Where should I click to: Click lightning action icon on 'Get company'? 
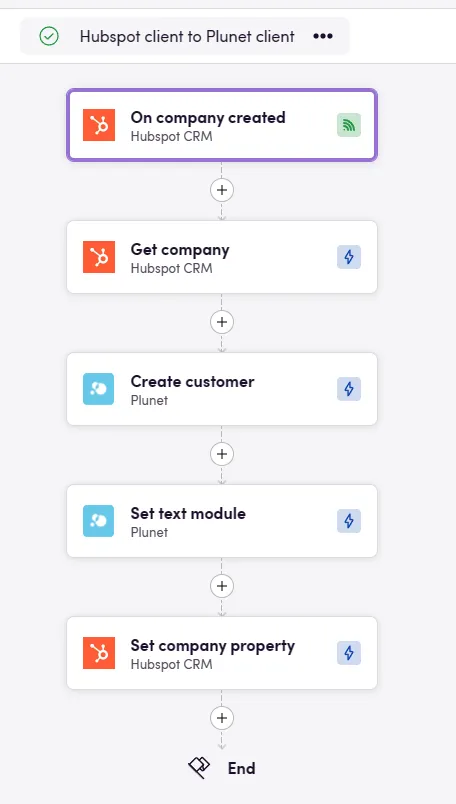tap(349, 257)
